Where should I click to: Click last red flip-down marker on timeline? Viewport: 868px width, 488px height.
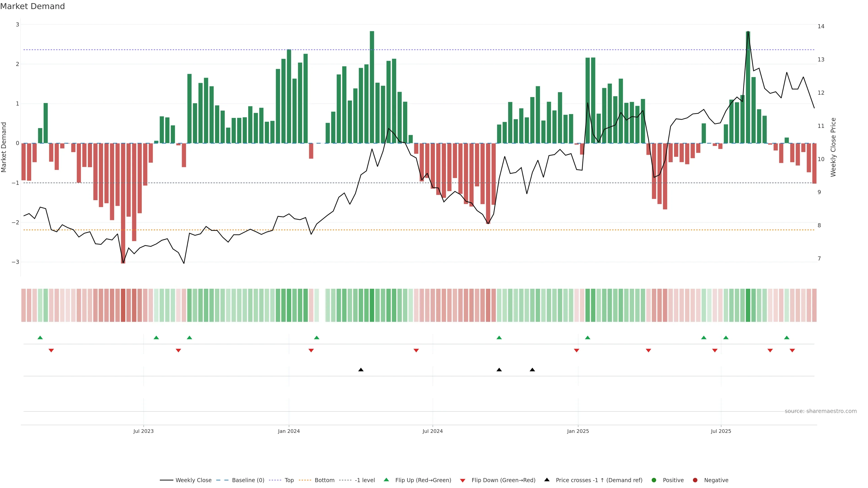click(792, 351)
